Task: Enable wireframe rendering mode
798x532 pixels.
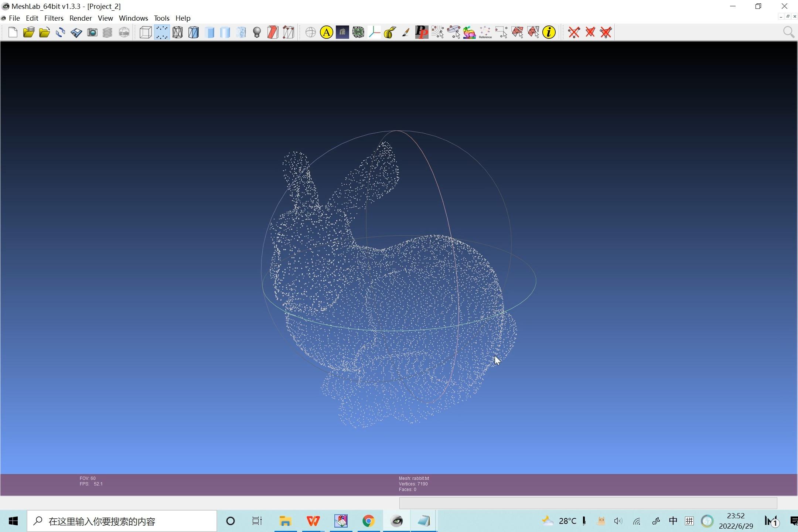Action: tap(178, 32)
